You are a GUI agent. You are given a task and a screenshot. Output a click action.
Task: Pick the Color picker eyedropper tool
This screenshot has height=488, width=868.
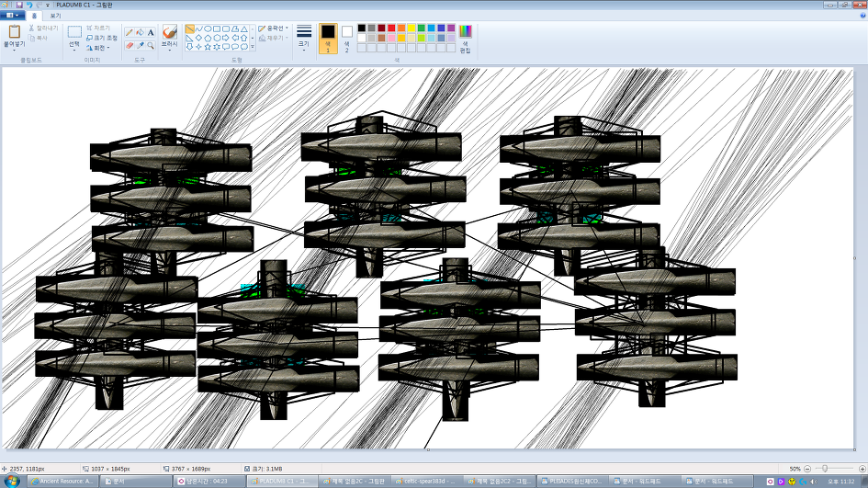[140, 45]
